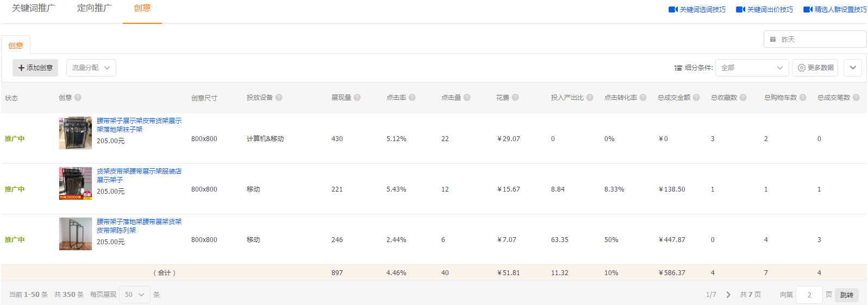Click the gear icon in 更多数据

pos(801,68)
